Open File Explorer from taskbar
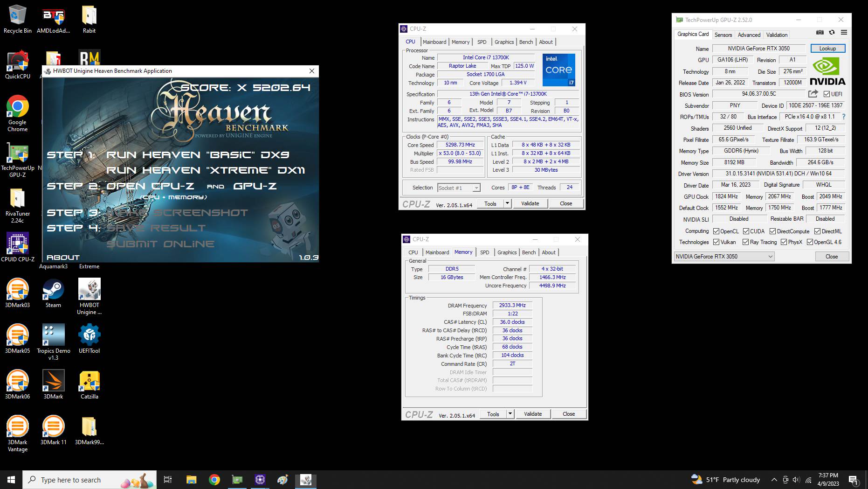Image resolution: width=868 pixels, height=489 pixels. 191,480
